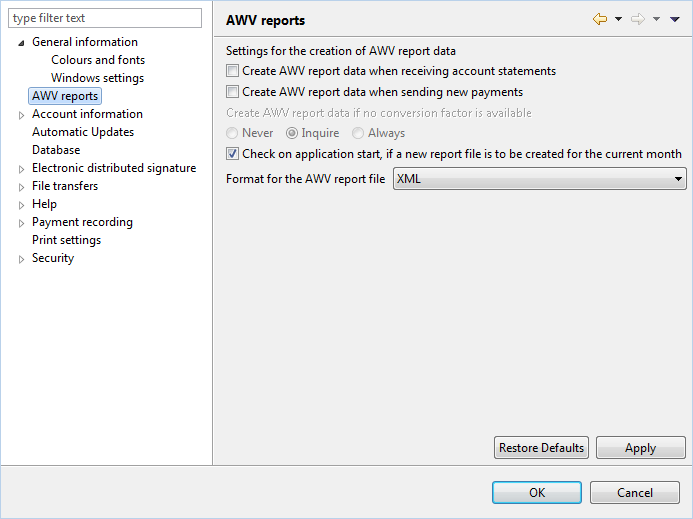The height and width of the screenshot is (519, 693).
Task: Expand the Security tree node
Action: click(21, 259)
